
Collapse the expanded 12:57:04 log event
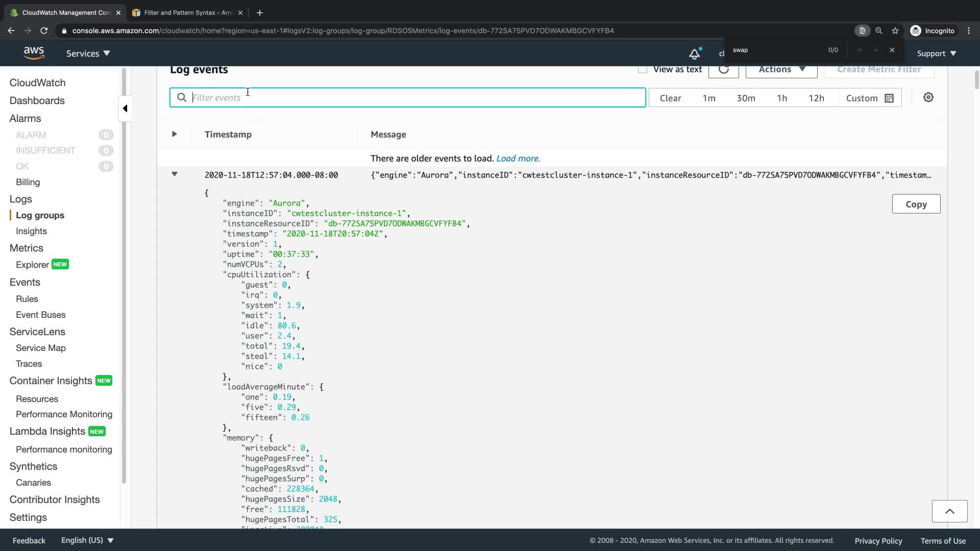[175, 174]
